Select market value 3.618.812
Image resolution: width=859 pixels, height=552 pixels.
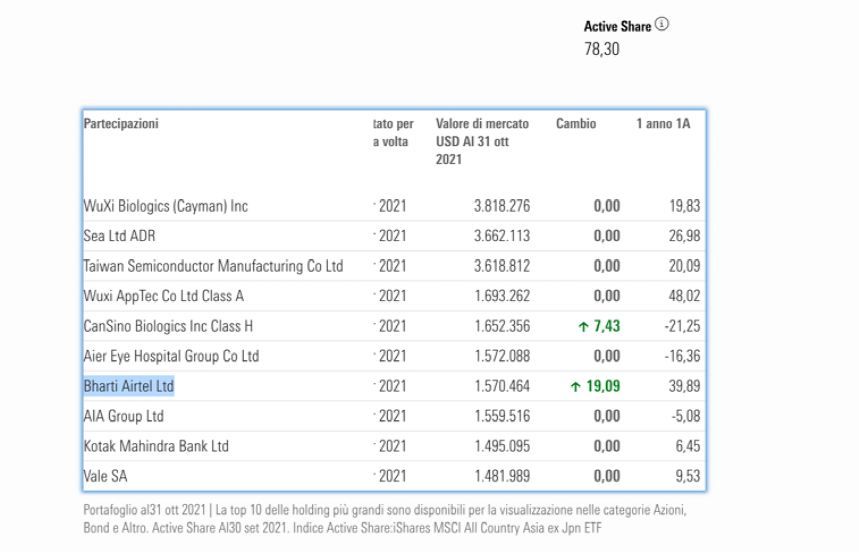tap(502, 266)
